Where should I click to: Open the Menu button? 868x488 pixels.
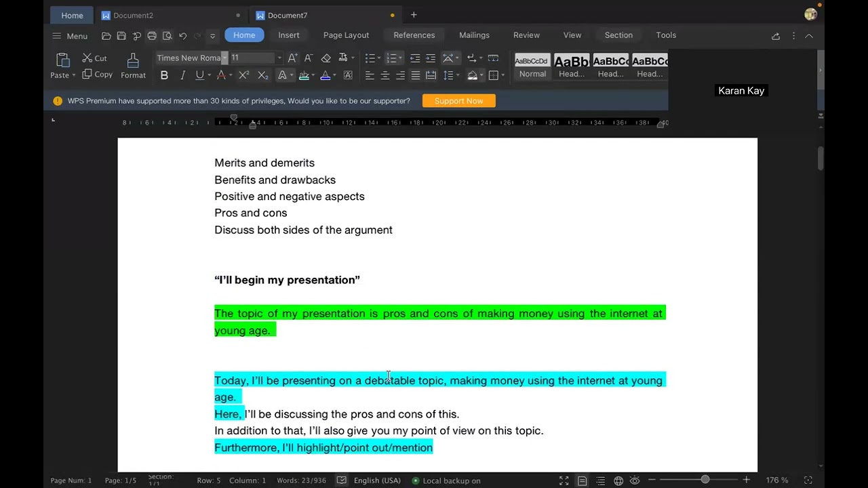tap(70, 36)
